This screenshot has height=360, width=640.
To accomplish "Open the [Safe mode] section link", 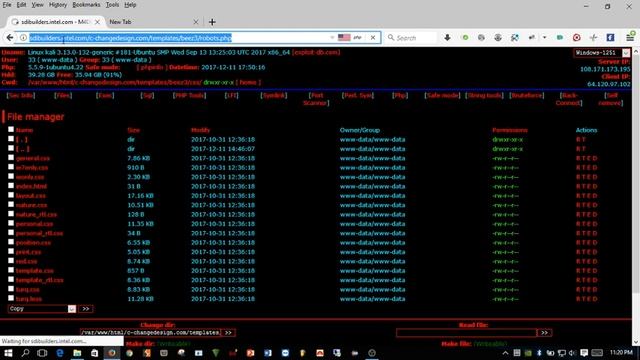I will click(442, 96).
